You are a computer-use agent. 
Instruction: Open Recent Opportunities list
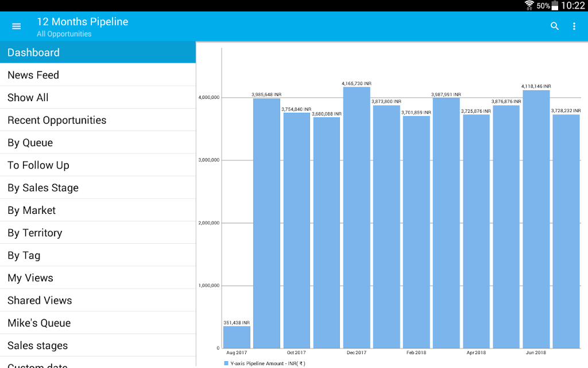tap(98, 120)
